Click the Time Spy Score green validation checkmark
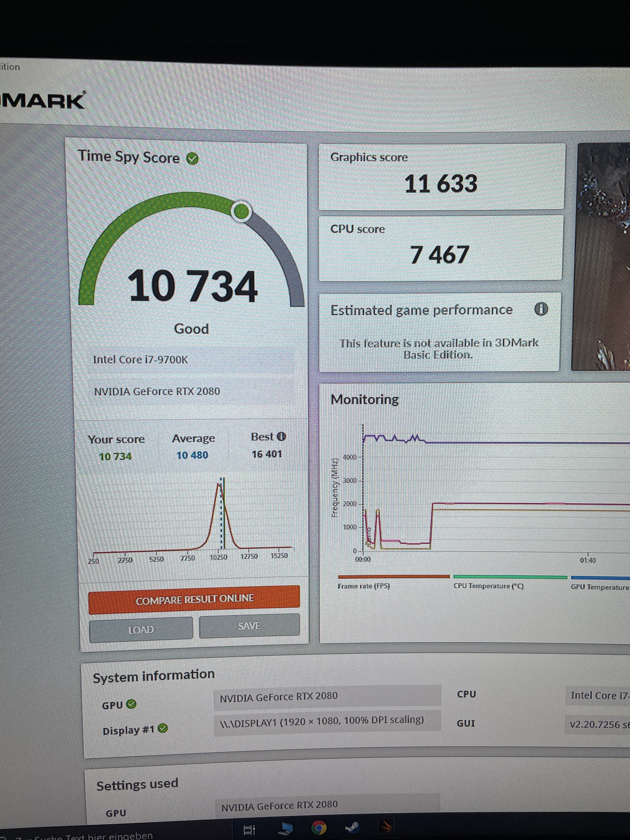This screenshot has width=630, height=840. 192,159
